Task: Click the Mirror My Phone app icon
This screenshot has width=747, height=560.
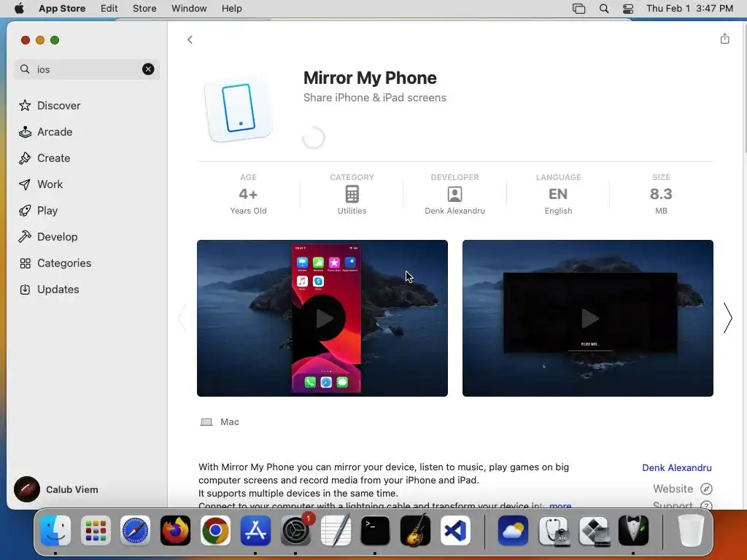Action: 239,108
